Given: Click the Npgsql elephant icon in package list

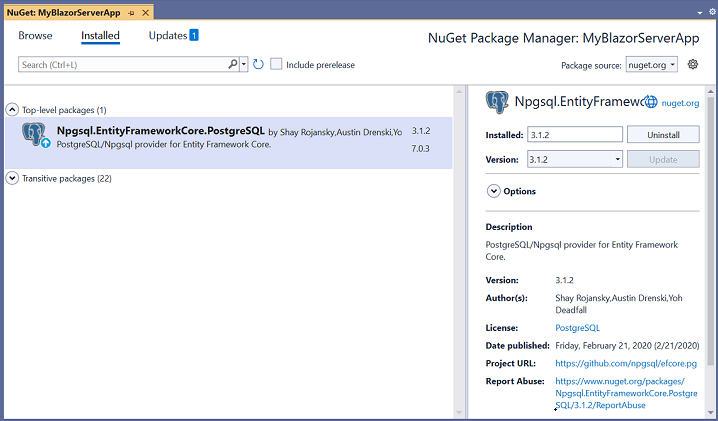Looking at the screenshot, I should (x=34, y=133).
